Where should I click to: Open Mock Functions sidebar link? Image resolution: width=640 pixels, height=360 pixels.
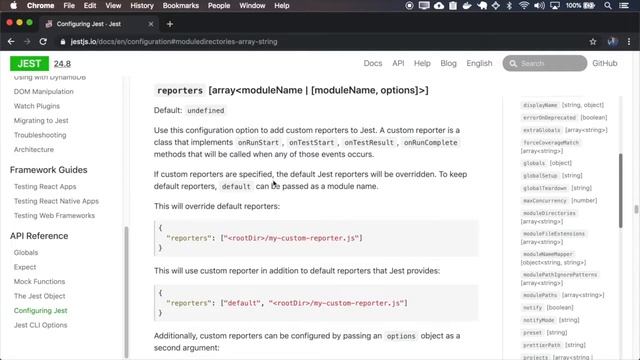[x=40, y=282]
